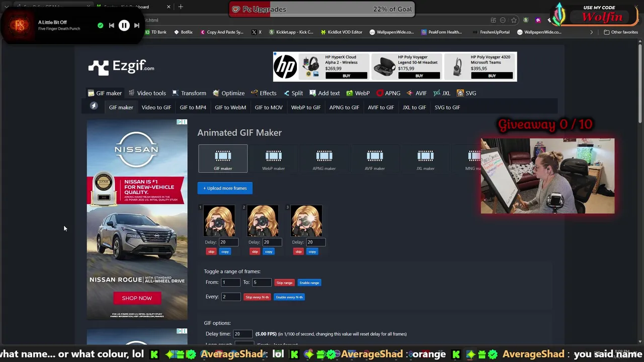The image size is (644, 362).
Task: Select frame 2 thumbnail
Action: (x=263, y=221)
